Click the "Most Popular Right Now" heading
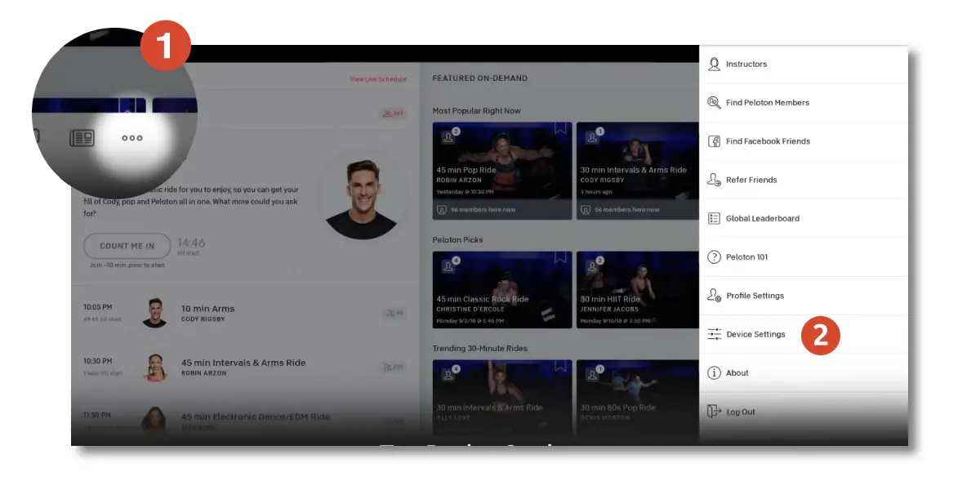 click(x=476, y=110)
